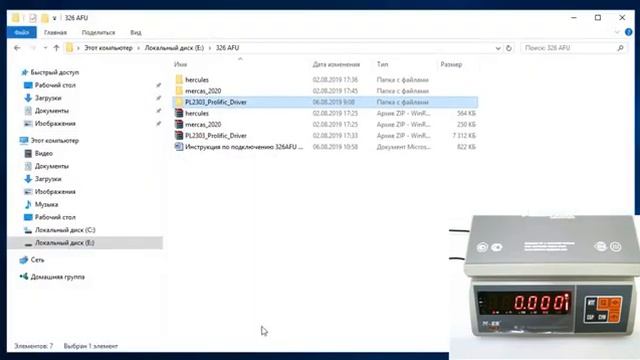Image resolution: width=640 pixels, height=360 pixels.
Task: Click 326 AFU in address path
Action: (227, 48)
